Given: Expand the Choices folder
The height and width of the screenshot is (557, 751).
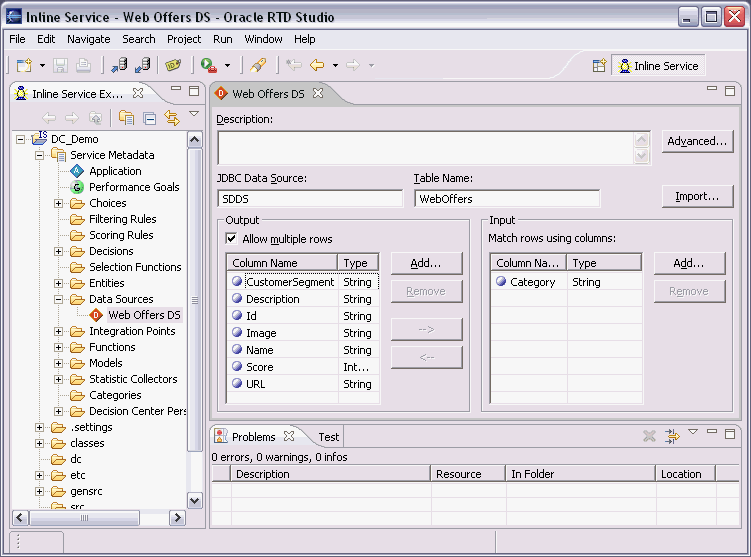Looking at the screenshot, I should [x=58, y=203].
